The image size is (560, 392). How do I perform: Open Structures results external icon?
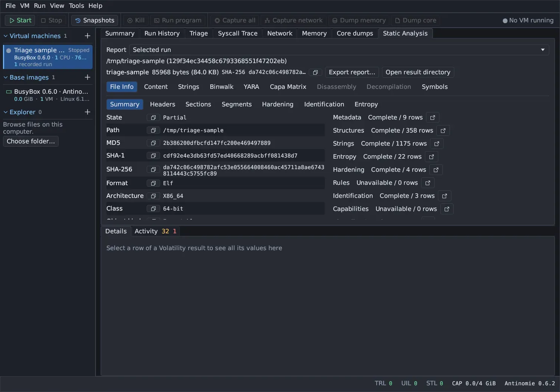[x=443, y=131]
